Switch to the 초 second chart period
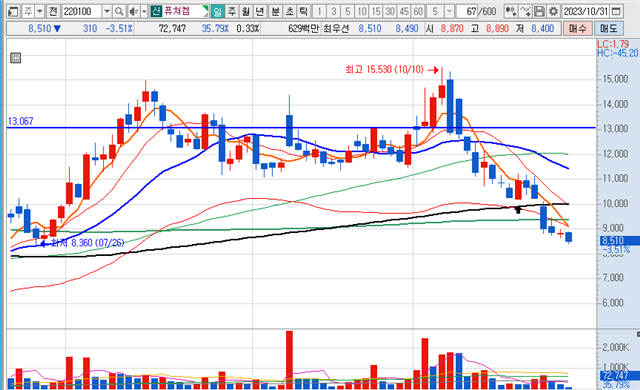Screen dimensions: 640x390 [289, 11]
